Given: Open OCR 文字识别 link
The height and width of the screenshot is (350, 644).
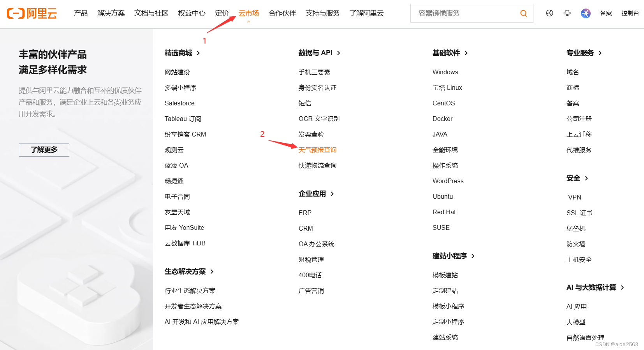Looking at the screenshot, I should (x=319, y=119).
